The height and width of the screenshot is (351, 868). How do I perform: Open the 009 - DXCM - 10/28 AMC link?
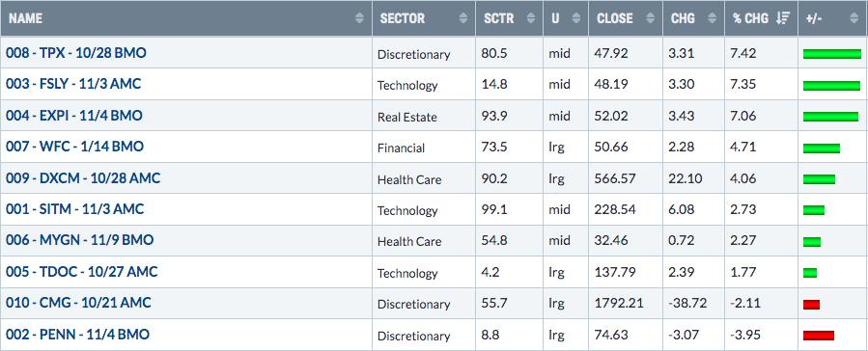[x=82, y=178]
